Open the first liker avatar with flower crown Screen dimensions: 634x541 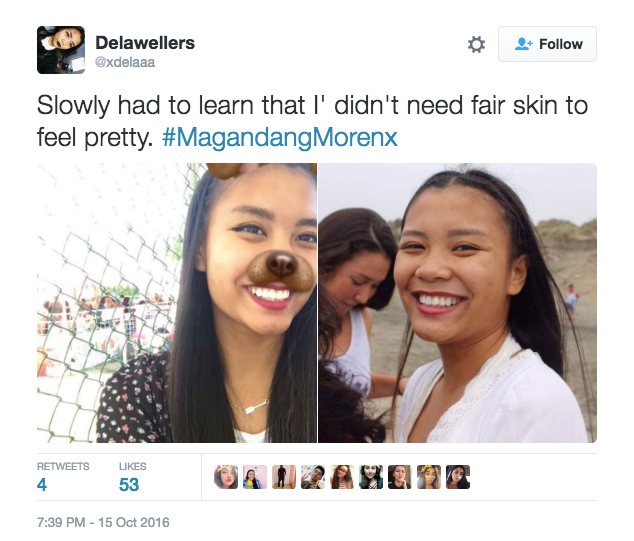coord(226,477)
